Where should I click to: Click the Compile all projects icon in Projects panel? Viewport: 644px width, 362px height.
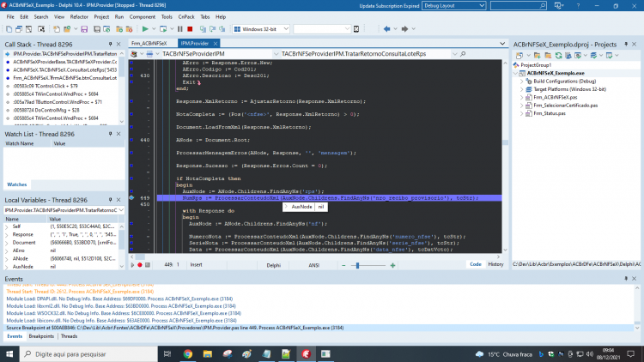coord(568,56)
